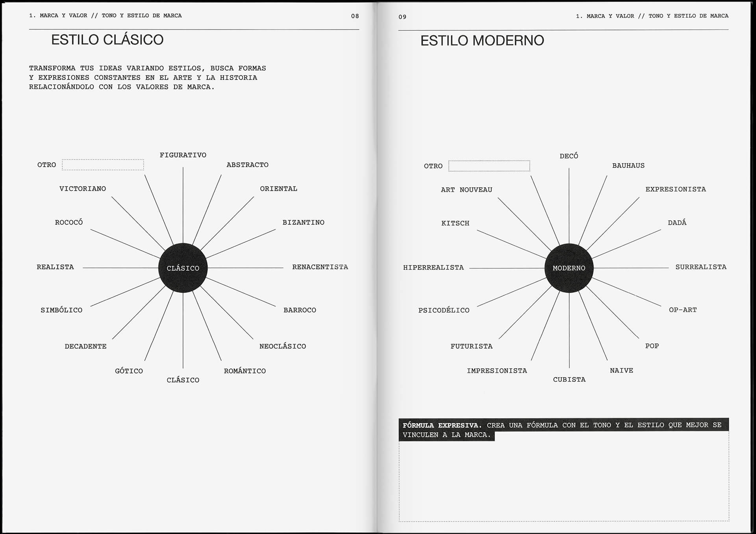Click the FÓRMULA EXPRESIVA black banner
This screenshot has height=534, width=756.
click(x=563, y=430)
